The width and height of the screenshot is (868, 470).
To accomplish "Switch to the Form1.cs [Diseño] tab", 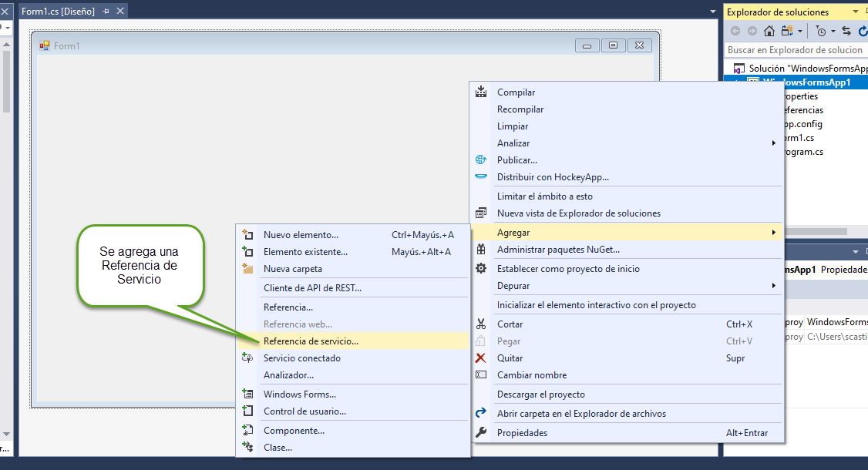I will pos(58,12).
